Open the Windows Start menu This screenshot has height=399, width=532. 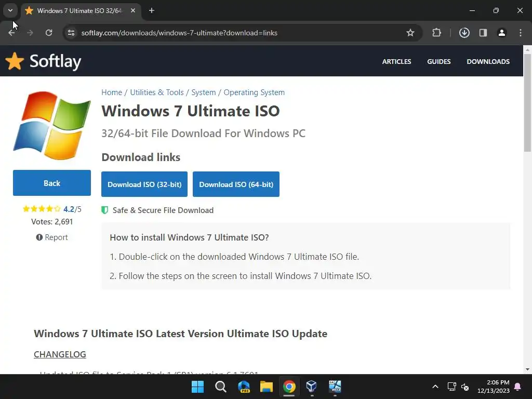(x=197, y=387)
